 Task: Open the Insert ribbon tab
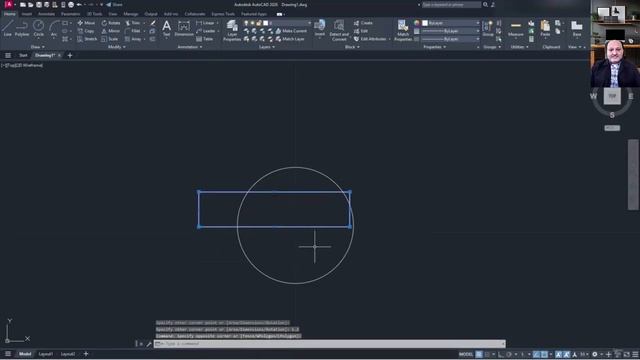(x=27, y=14)
